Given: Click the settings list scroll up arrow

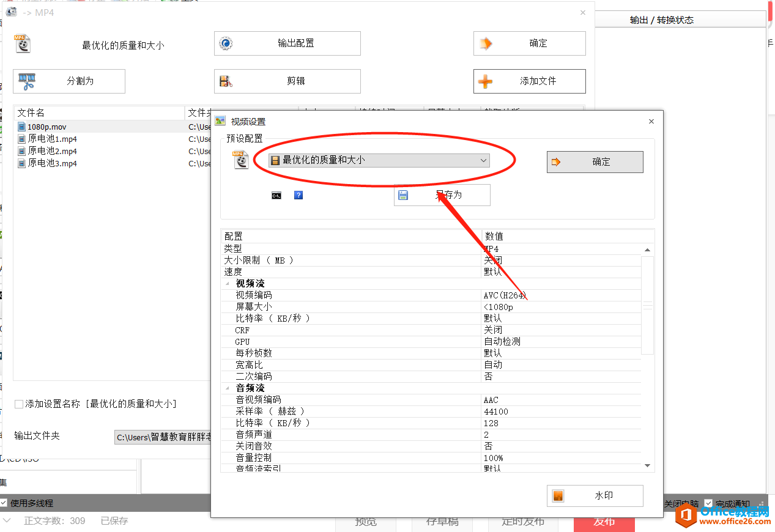Looking at the screenshot, I should click(x=648, y=250).
